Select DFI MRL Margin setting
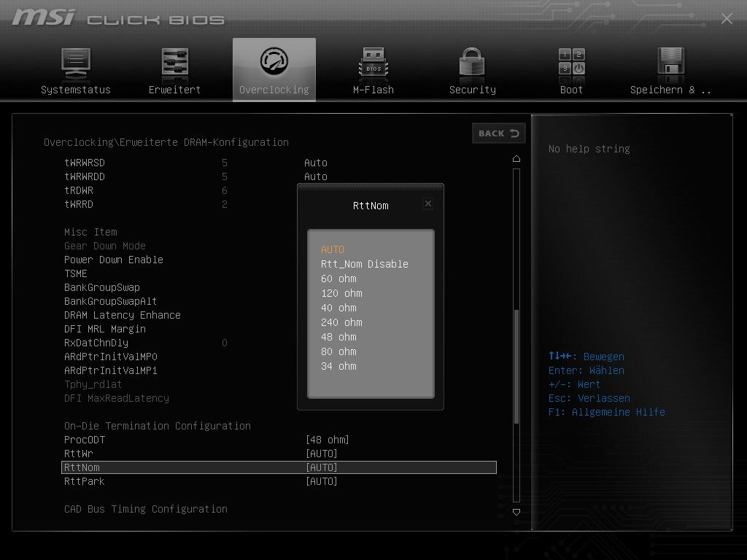 [105, 329]
